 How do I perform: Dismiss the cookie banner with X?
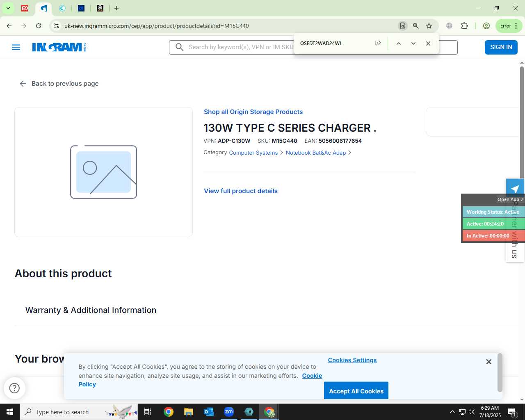click(x=488, y=362)
